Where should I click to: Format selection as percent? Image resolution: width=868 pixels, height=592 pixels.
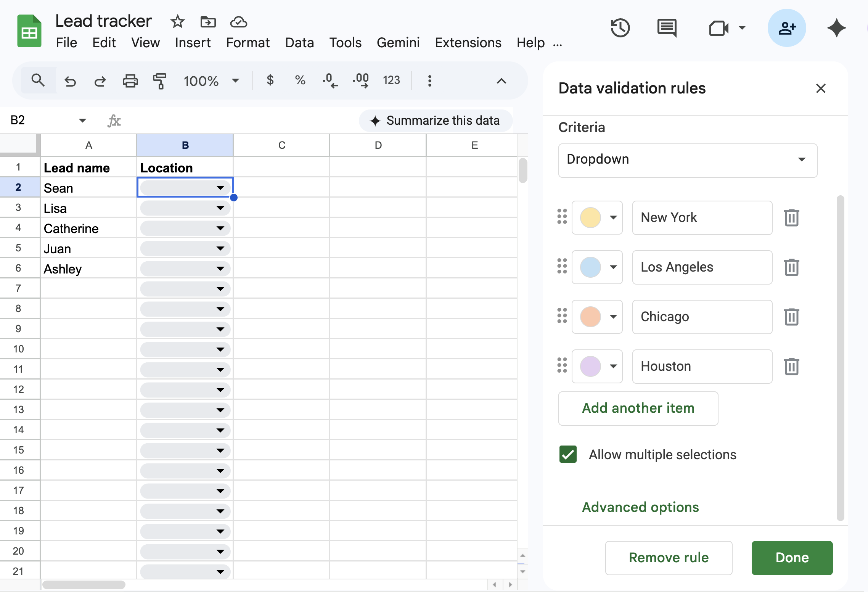point(300,80)
